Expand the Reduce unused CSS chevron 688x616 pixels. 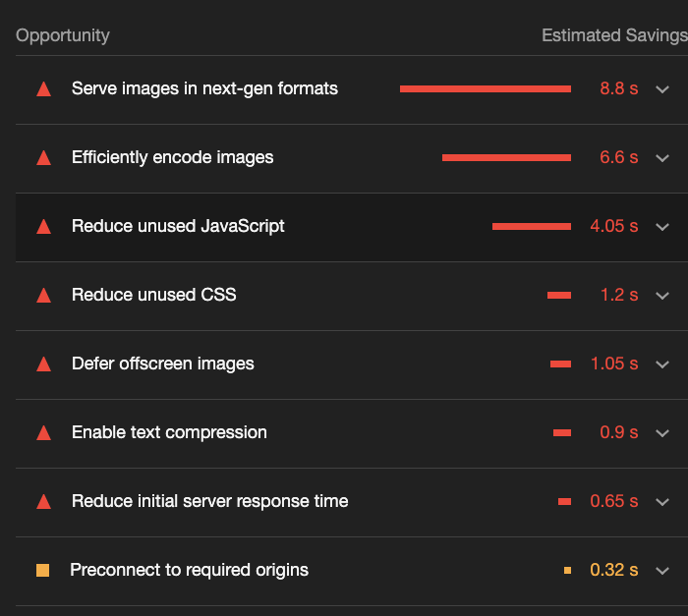[662, 296]
